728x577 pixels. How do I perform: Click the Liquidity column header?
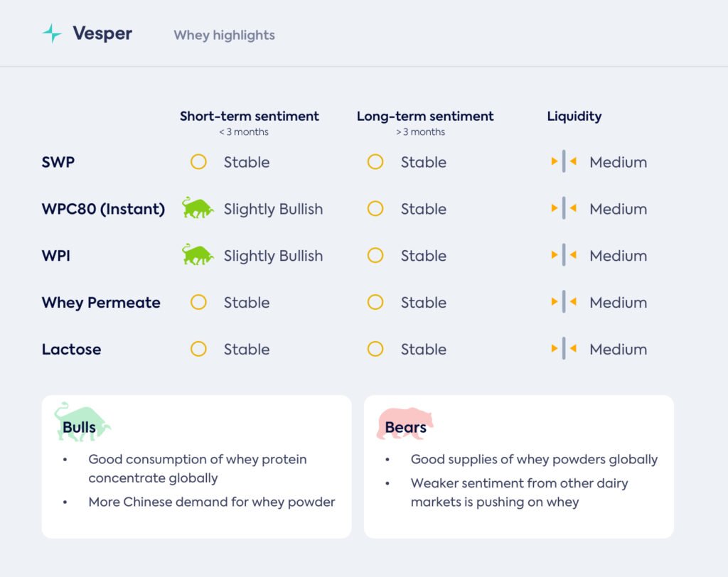(x=574, y=116)
